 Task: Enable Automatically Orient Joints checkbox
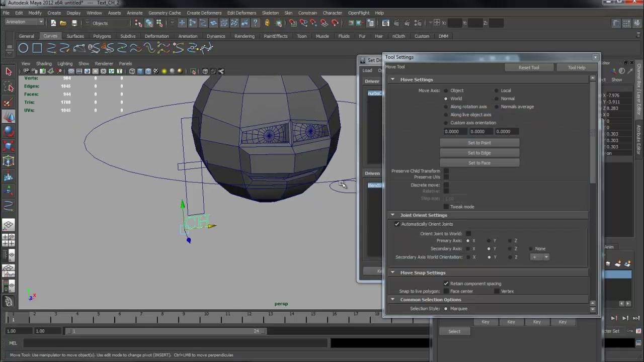click(x=397, y=224)
